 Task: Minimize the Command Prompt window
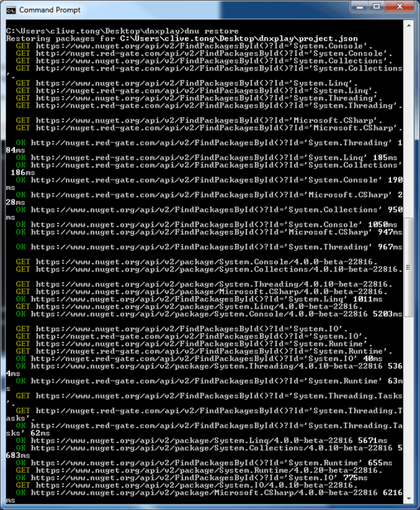click(x=360, y=7)
